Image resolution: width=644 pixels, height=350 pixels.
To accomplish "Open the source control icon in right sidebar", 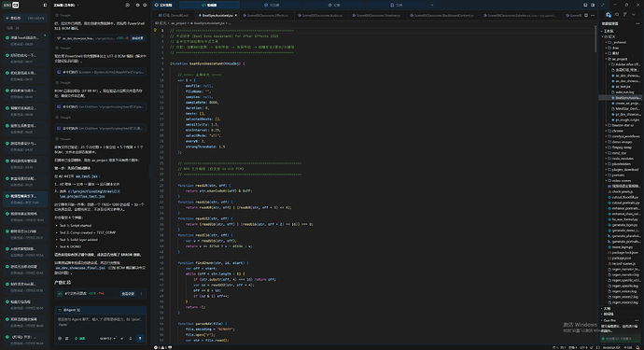I will pos(625,15).
